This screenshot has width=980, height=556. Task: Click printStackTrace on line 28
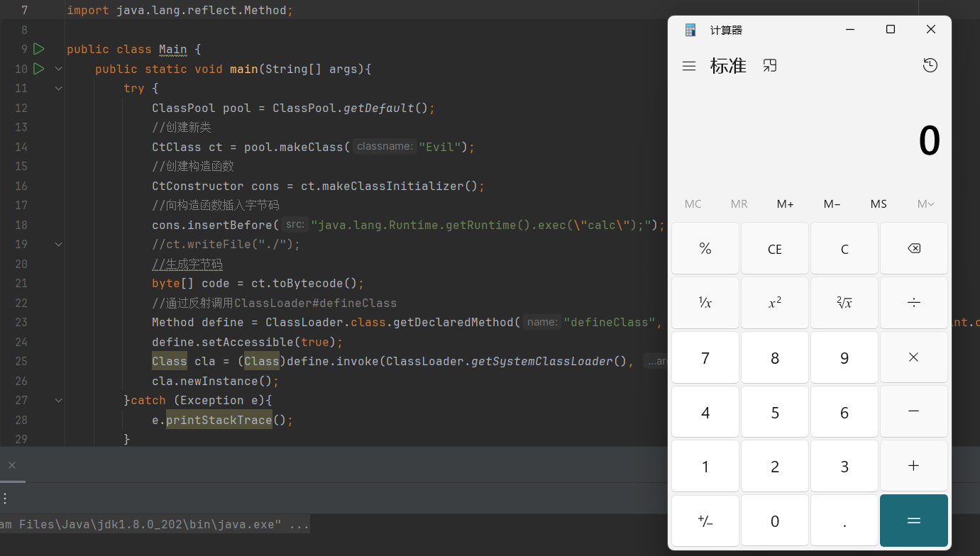pos(219,420)
